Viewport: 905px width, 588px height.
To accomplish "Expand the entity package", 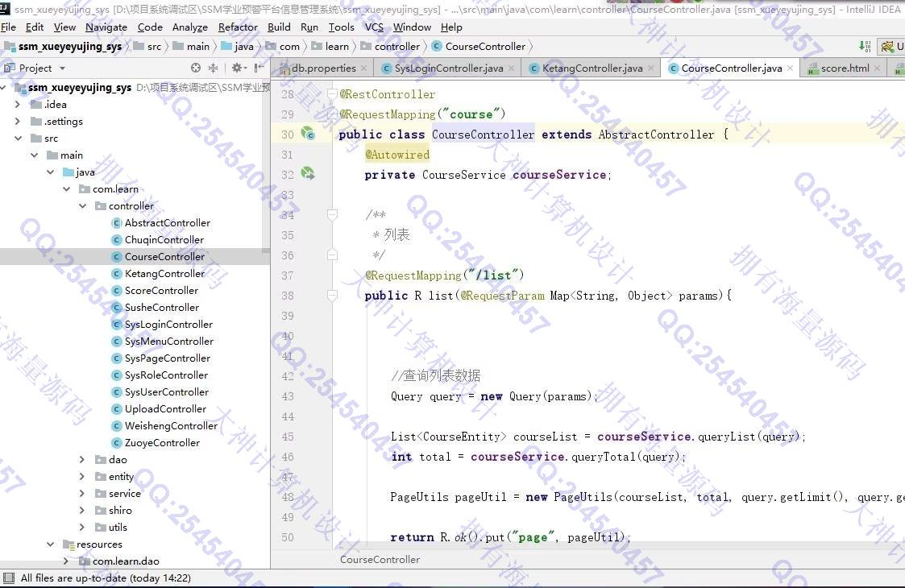I will click(x=82, y=477).
